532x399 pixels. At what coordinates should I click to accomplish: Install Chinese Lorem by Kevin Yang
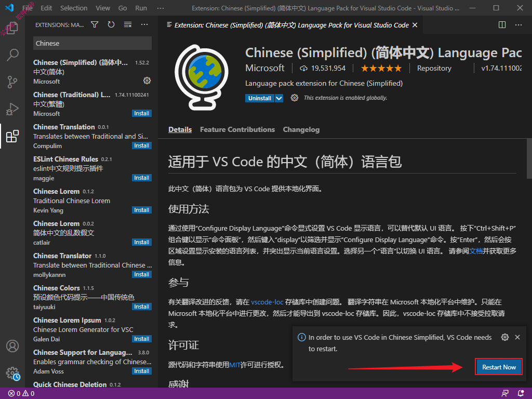(x=141, y=210)
